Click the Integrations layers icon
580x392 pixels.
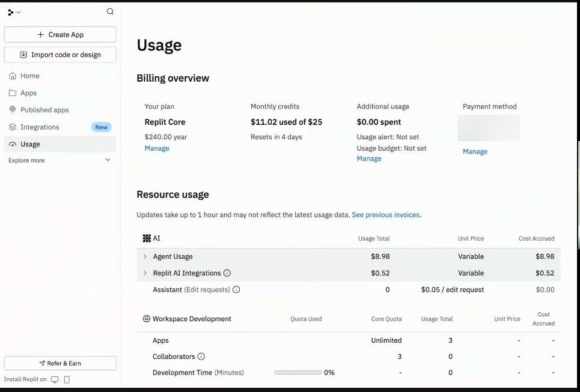[13, 127]
